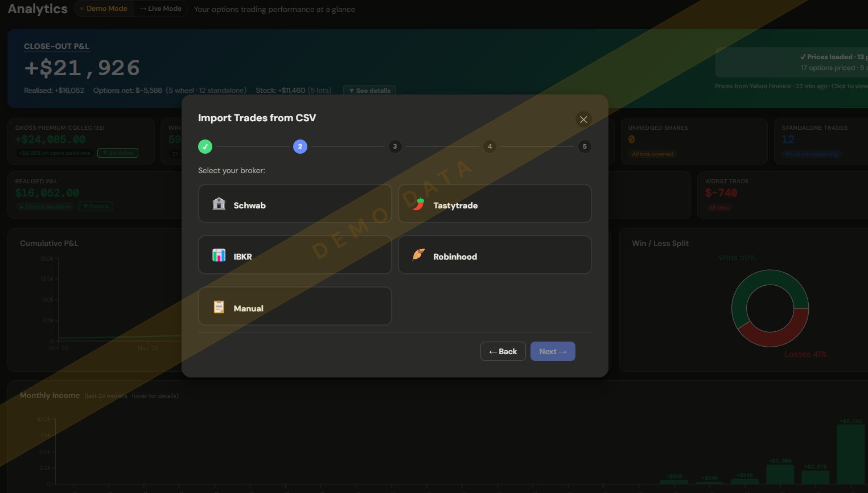Image resolution: width=868 pixels, height=493 pixels.
Task: Click the +$2,075 monthly income bar
Action: [x=816, y=477]
